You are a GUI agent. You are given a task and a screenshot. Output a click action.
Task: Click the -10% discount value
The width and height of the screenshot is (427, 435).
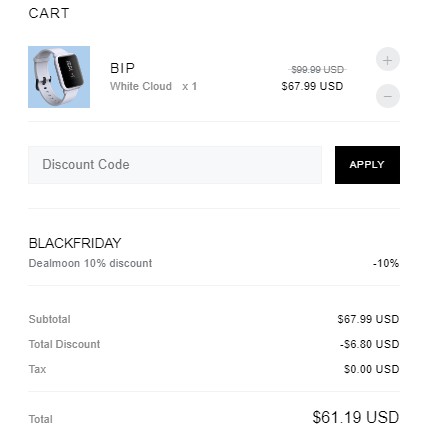click(x=386, y=263)
